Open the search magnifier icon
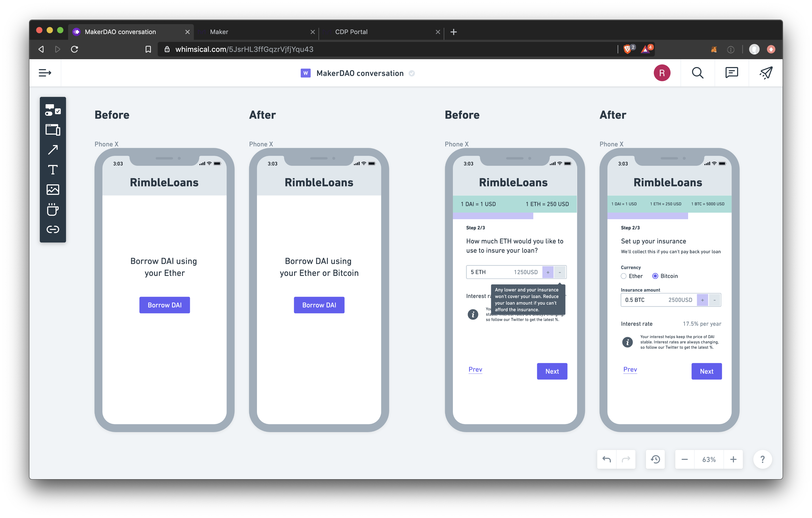Viewport: 812px width, 518px height. (x=697, y=73)
